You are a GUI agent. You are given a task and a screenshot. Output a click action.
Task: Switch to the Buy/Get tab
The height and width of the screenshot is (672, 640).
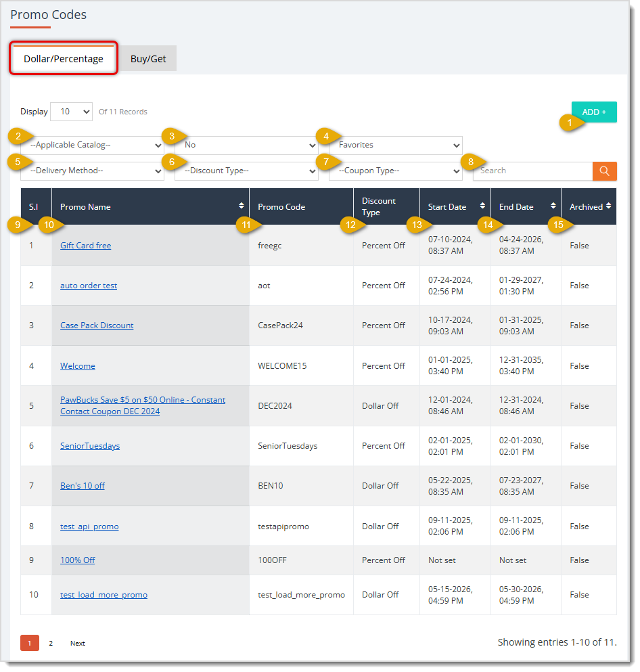tap(148, 59)
